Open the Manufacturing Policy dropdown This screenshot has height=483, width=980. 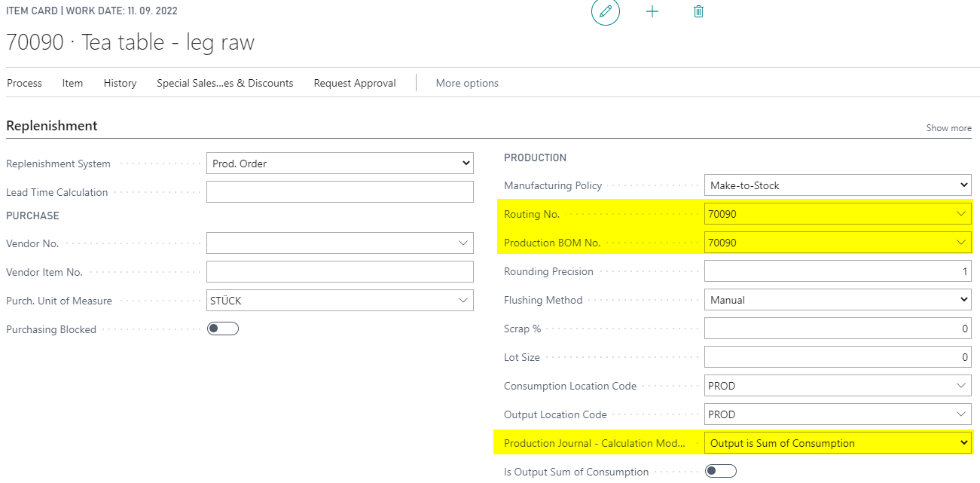pos(838,185)
